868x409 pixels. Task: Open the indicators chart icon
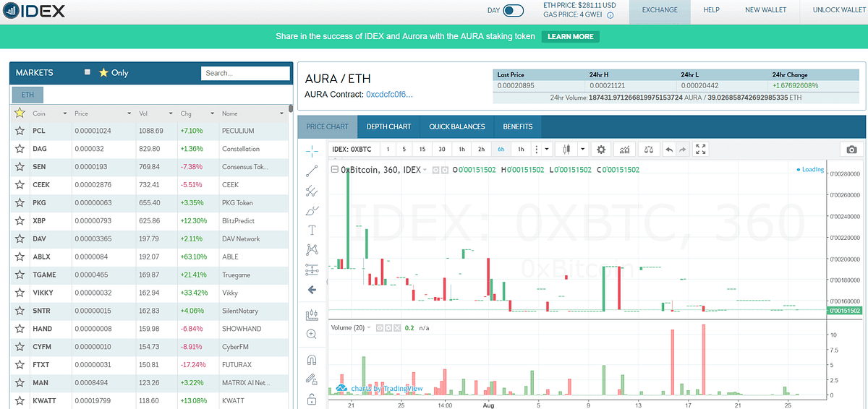tap(624, 149)
